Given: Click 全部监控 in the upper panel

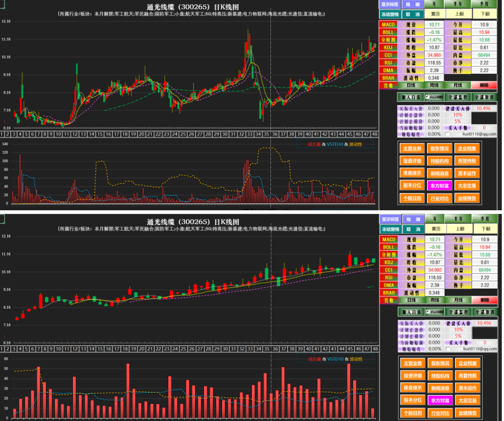Looking at the screenshot, I should click(x=458, y=97).
